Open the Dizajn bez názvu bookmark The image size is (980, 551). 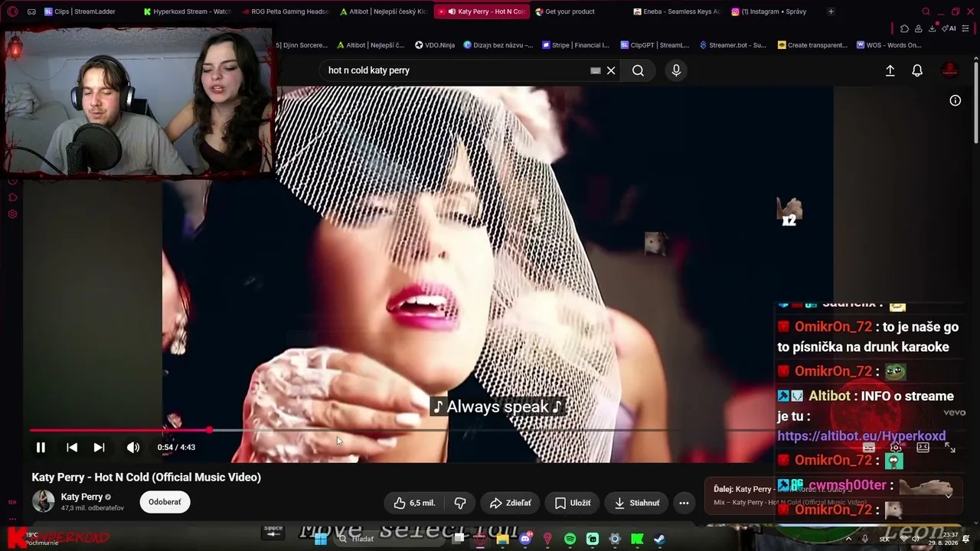point(498,45)
